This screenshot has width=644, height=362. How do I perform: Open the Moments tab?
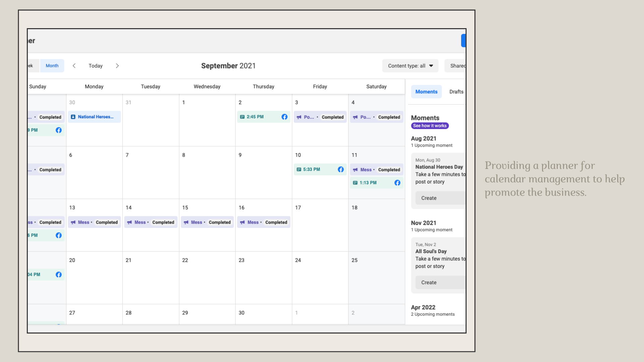426,92
